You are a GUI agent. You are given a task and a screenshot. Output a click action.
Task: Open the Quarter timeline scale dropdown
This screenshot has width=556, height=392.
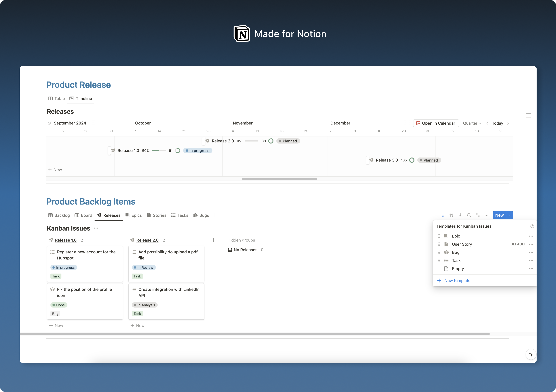click(x=472, y=123)
